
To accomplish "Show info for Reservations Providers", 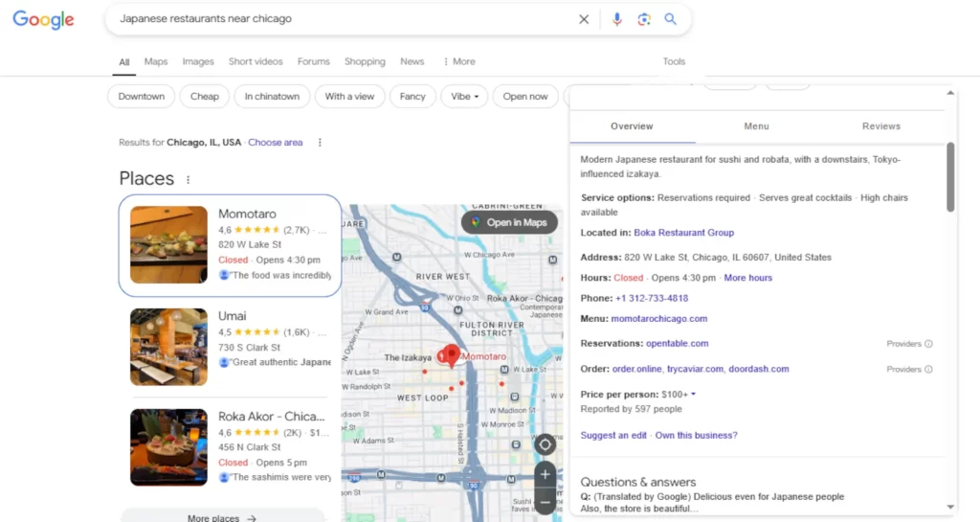I will coord(928,344).
